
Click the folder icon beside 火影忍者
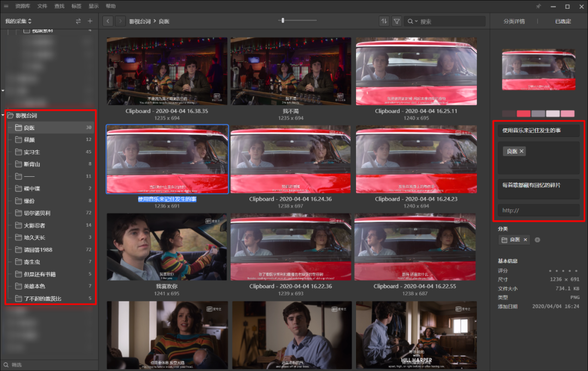(19, 225)
